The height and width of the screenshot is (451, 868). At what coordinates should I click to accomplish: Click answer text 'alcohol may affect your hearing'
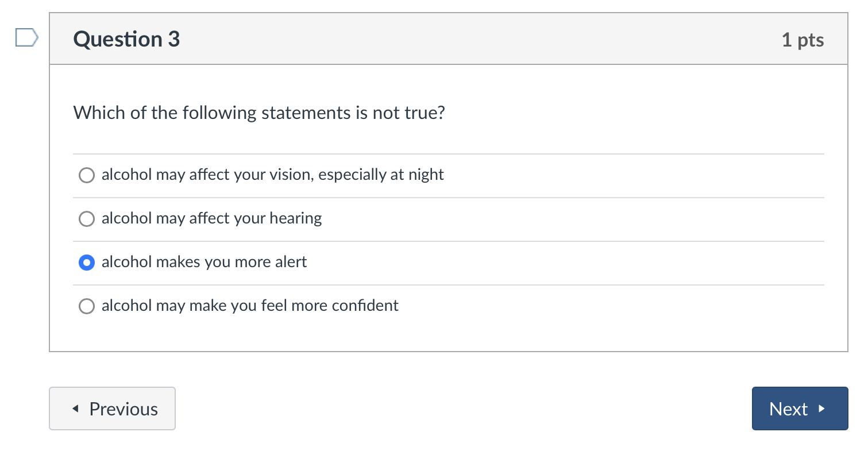[x=212, y=218]
